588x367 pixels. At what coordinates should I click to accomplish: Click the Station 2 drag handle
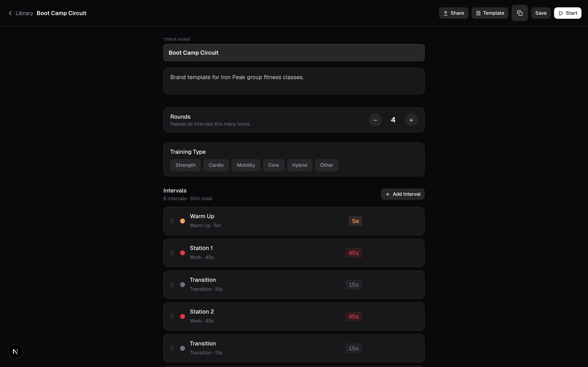coord(172,316)
